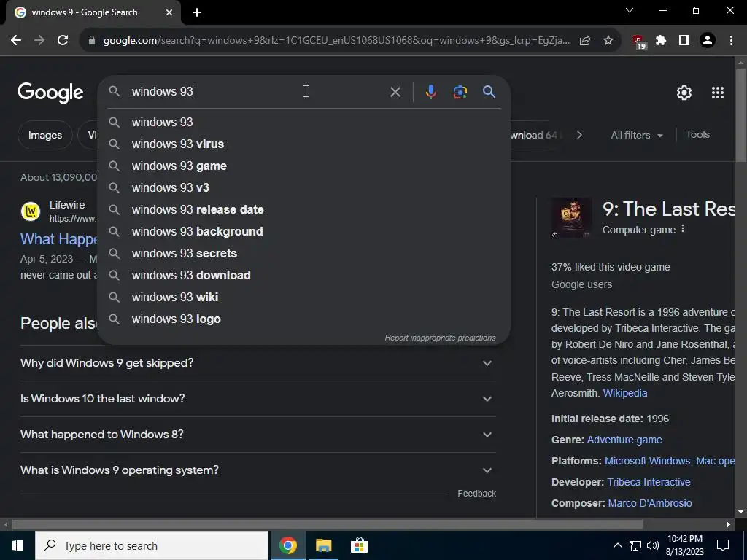The width and height of the screenshot is (747, 560).
Task: Switch to the Images filter chip
Action: coord(45,135)
